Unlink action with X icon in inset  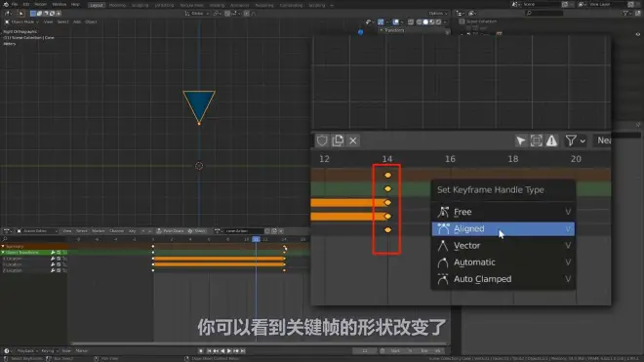[353, 141]
